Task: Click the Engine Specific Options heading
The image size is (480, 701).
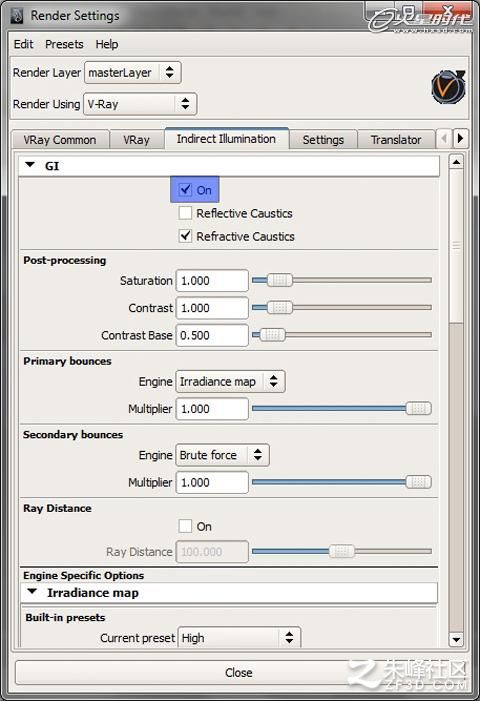Action: coord(84,575)
